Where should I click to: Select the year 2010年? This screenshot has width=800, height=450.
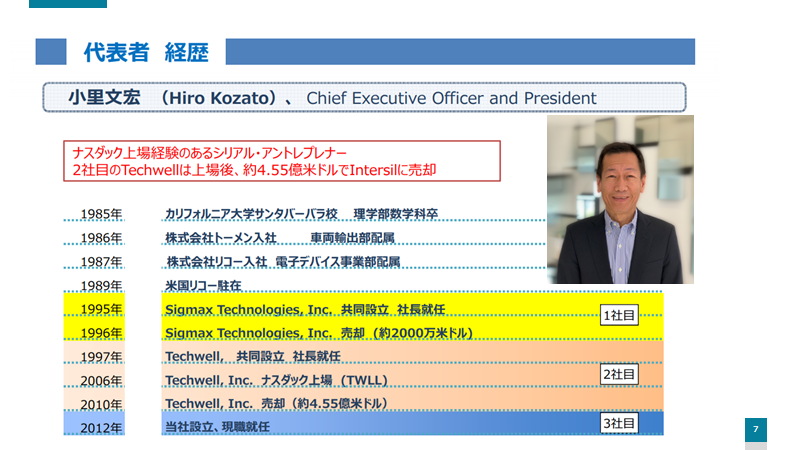click(101, 405)
